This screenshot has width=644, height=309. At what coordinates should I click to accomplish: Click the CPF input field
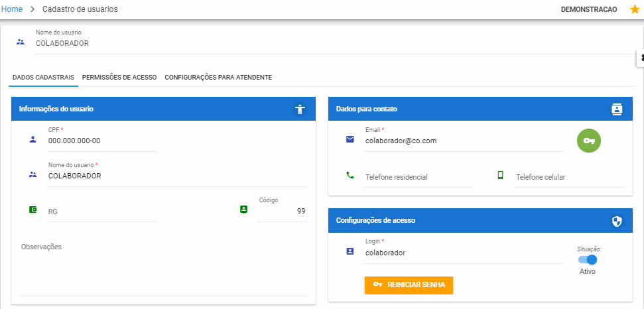102,141
